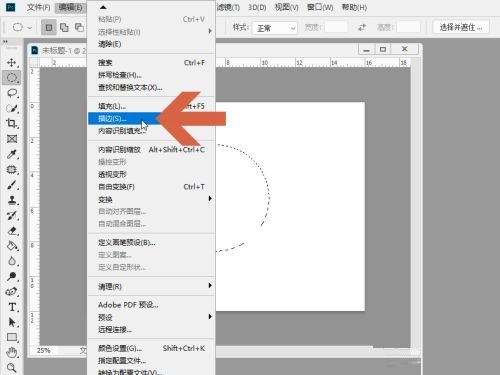Viewport: 500px width, 375px height.
Task: Open the 样式 dropdown showing 正常
Action: click(275, 28)
